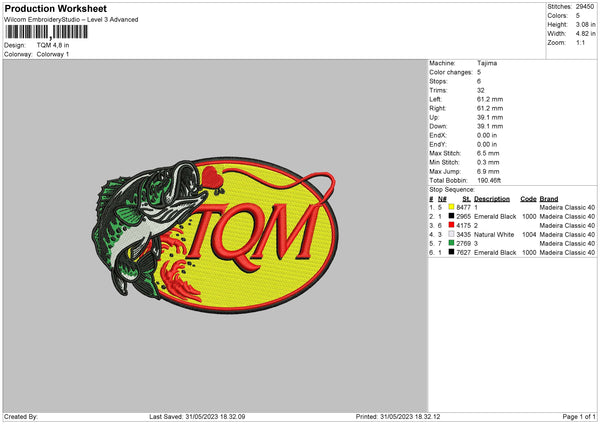The height and width of the screenshot is (424, 600).
Task: Click the Min Stitch value 0.3 mm
Action: (488, 163)
